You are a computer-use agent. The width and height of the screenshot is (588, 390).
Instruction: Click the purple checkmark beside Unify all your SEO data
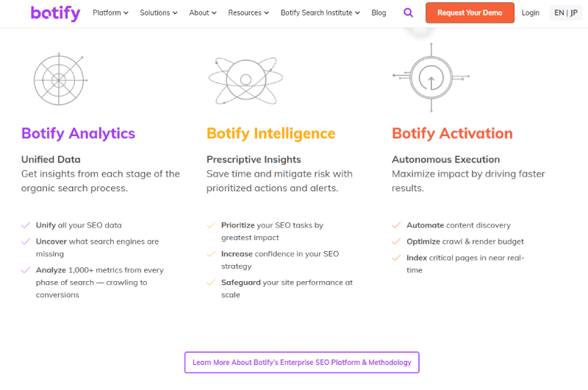point(26,225)
